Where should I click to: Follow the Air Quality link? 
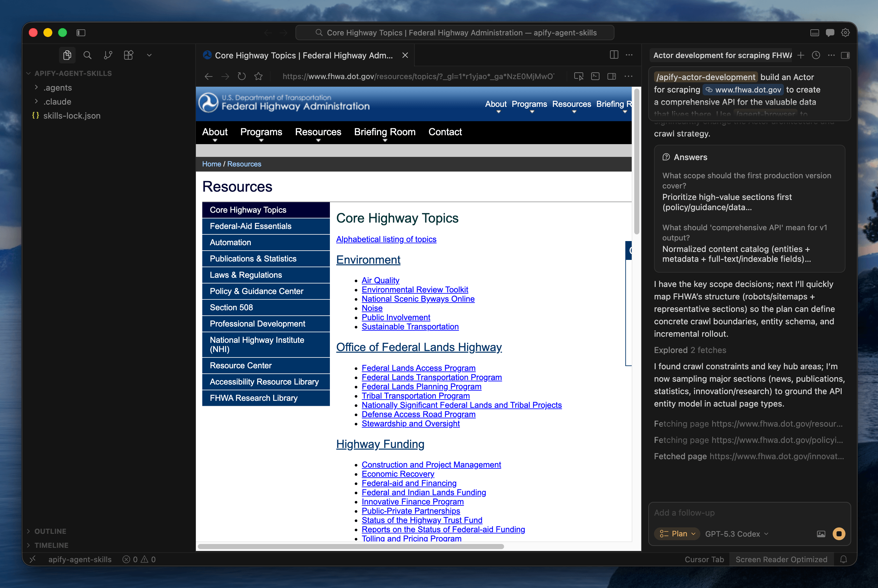click(x=380, y=280)
